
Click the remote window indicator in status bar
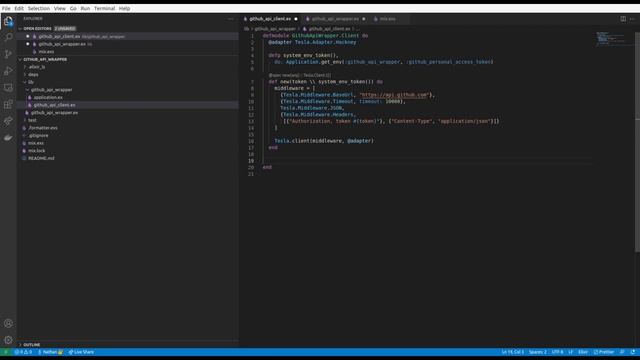tap(6, 352)
